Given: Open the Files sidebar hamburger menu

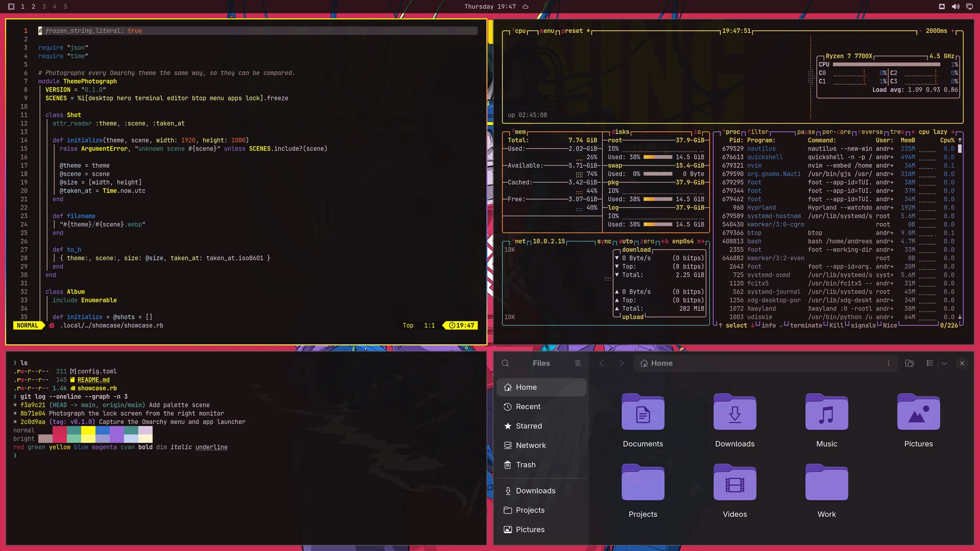Looking at the screenshot, I should 578,363.
